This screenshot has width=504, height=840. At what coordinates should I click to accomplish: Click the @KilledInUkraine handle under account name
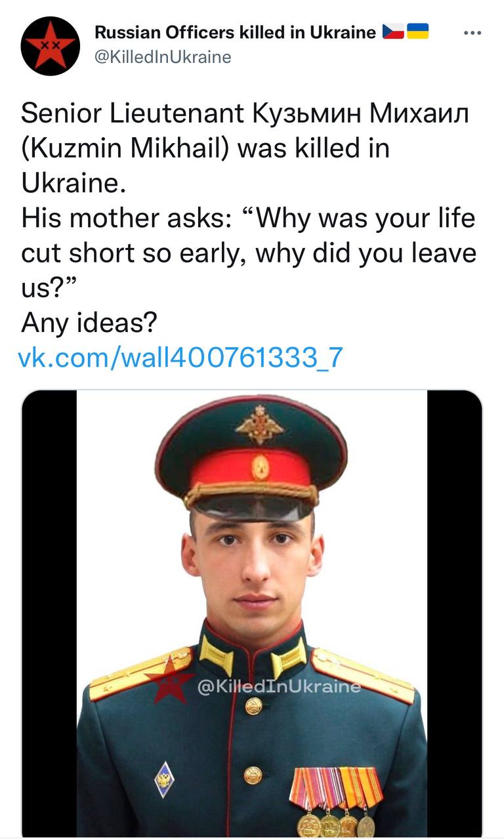[163, 57]
